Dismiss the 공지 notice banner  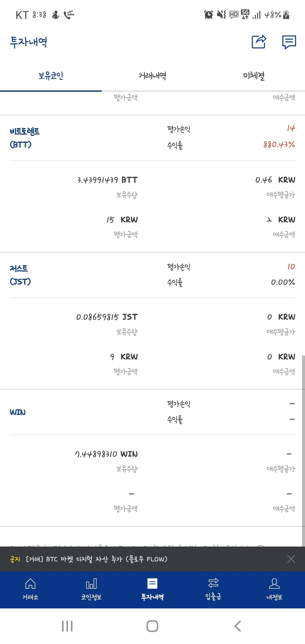[291, 559]
